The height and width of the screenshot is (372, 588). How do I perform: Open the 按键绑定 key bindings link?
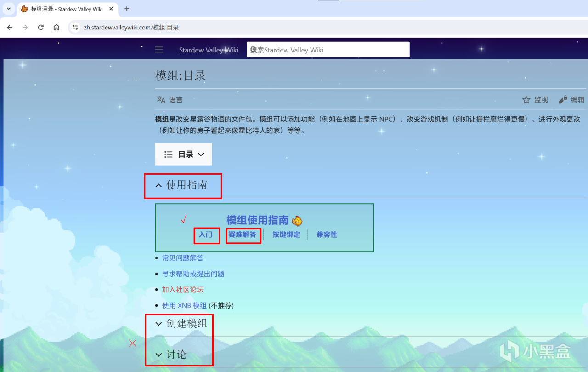click(286, 235)
